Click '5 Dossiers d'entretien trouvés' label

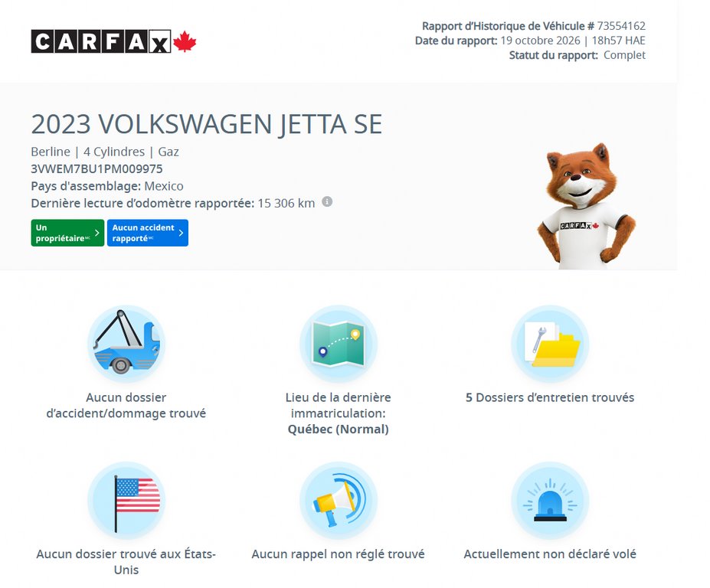coord(550,397)
